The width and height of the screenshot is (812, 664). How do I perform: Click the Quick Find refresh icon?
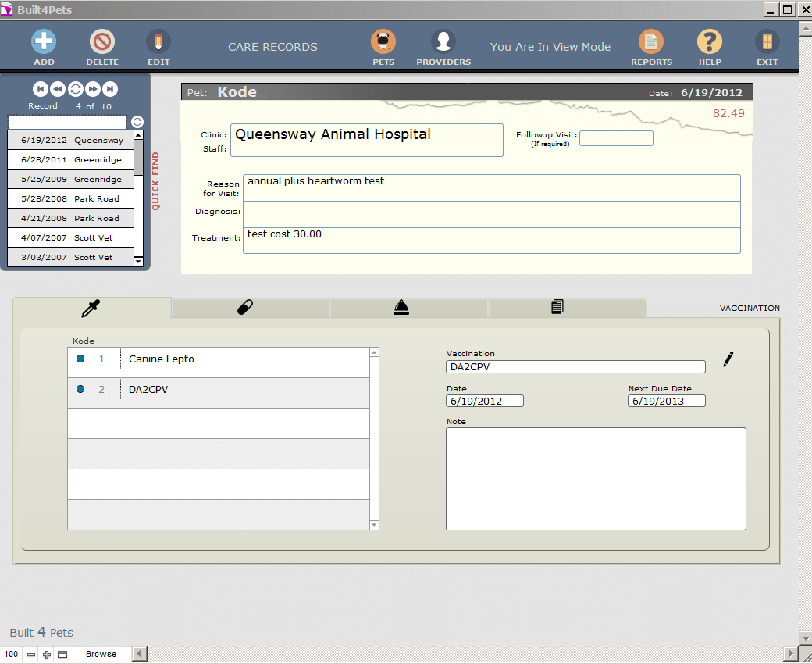coord(137,122)
